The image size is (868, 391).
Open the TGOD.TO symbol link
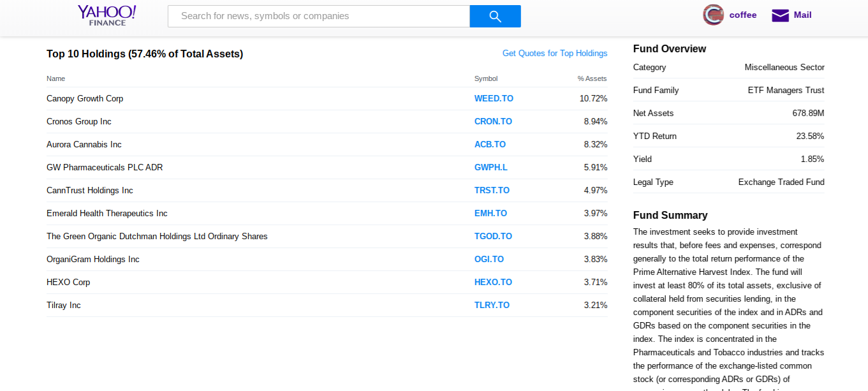pos(493,237)
